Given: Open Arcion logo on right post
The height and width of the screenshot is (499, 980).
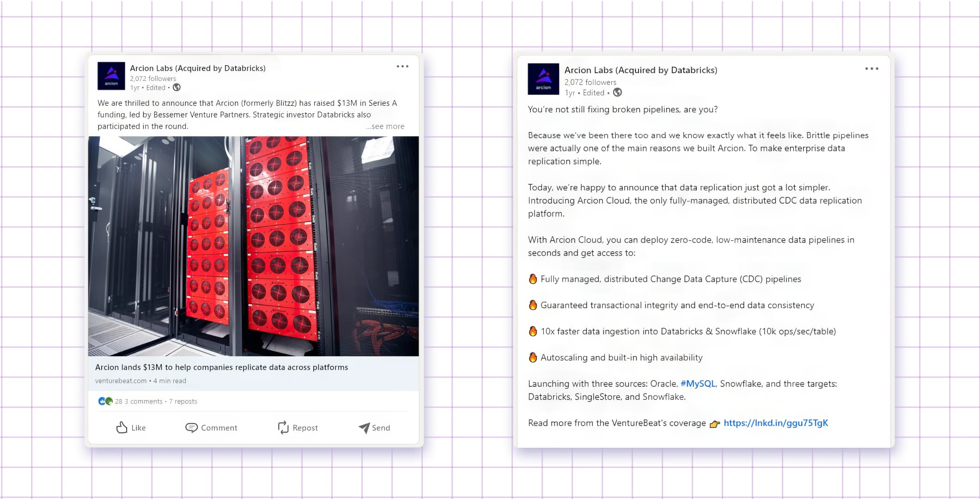Looking at the screenshot, I should click(x=543, y=79).
